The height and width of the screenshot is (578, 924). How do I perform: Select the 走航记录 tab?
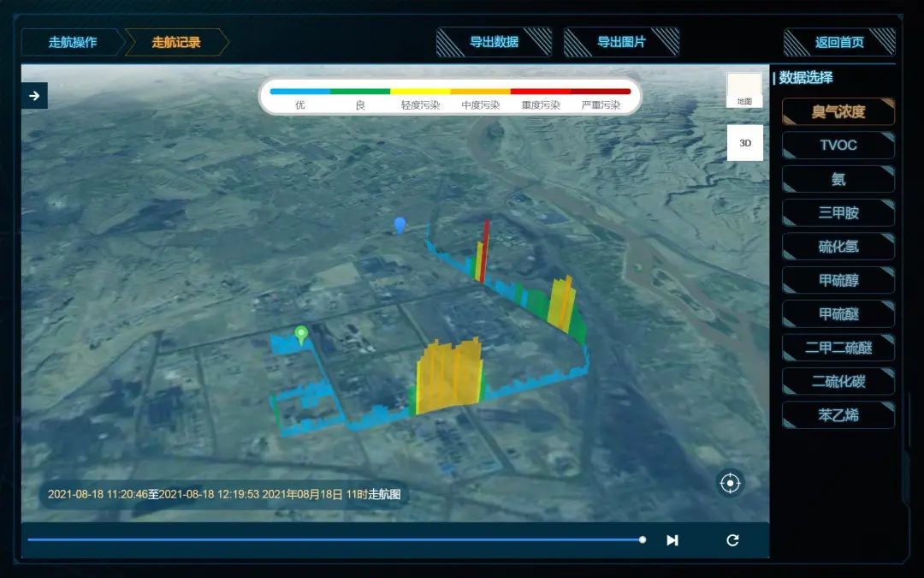coord(175,42)
